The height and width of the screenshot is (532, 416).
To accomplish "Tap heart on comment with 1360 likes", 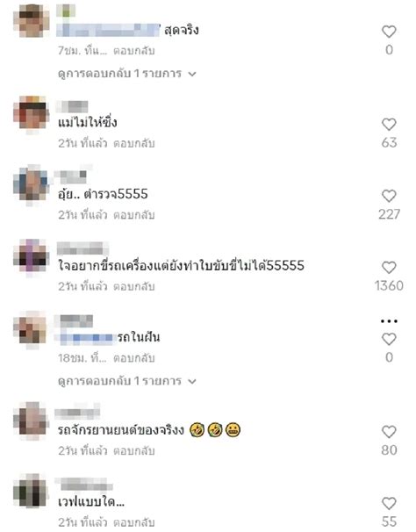I will click(389, 268).
